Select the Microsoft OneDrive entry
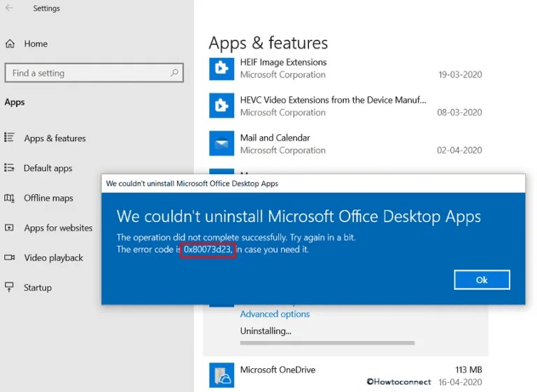537x392 pixels. 345,375
